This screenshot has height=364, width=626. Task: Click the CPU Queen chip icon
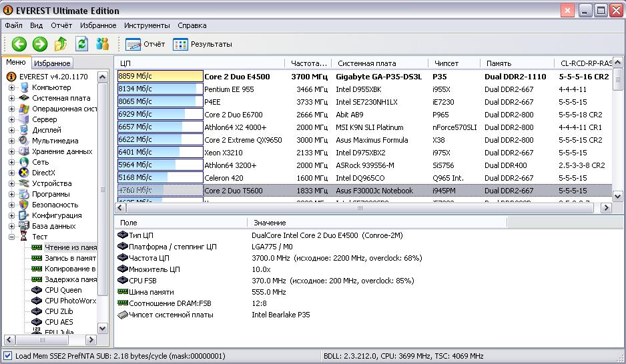37,290
